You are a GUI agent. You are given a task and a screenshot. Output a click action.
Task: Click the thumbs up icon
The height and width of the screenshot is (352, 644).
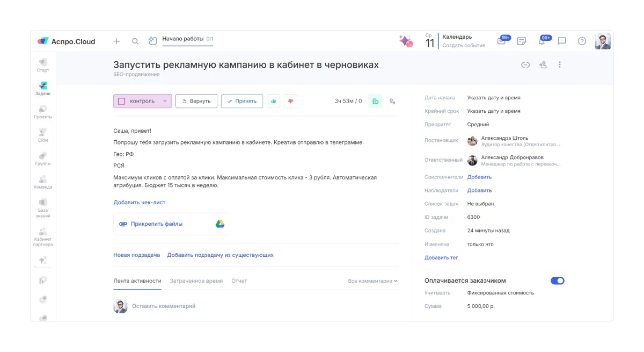pos(274,101)
